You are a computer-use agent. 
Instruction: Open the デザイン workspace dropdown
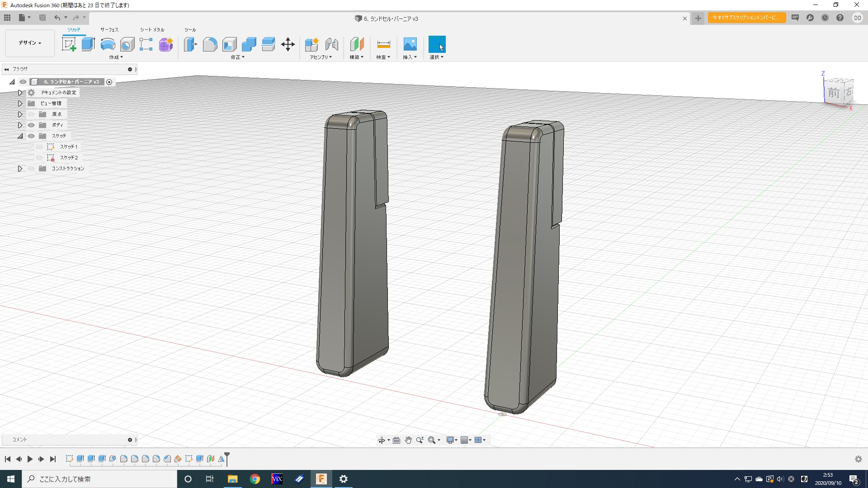pos(30,43)
